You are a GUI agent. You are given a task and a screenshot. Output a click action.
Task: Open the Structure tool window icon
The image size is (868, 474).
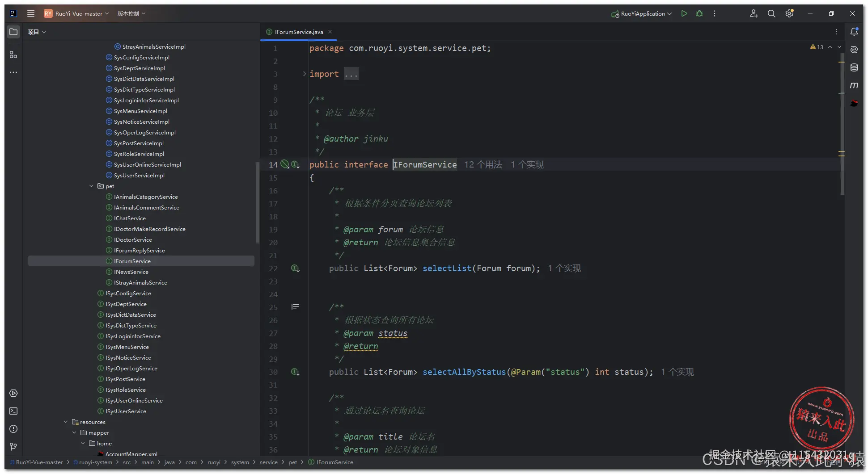tap(13, 55)
